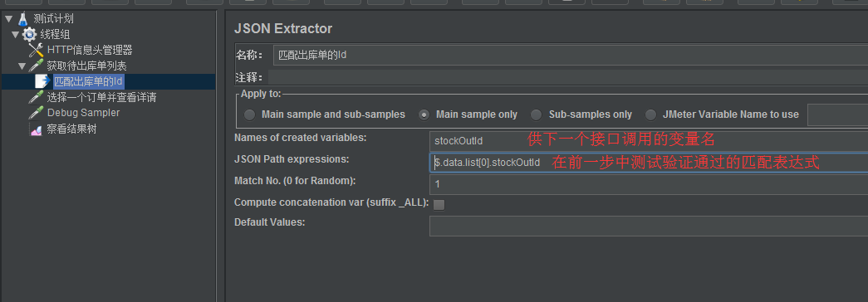Click the 匹配出库单的Id extractor icon
This screenshot has width=868, height=302.
pyautogui.click(x=42, y=82)
